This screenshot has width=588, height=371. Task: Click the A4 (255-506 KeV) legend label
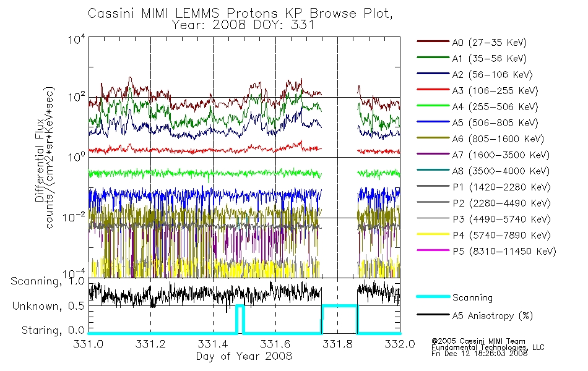tap(495, 107)
